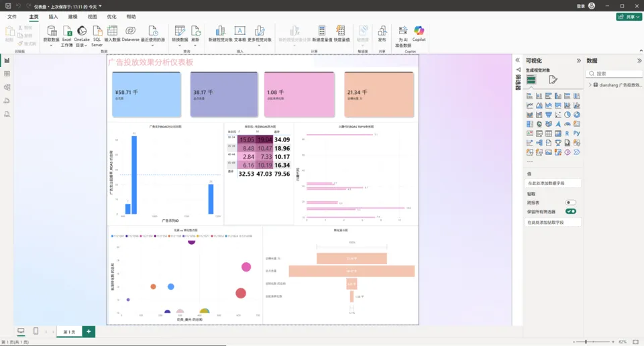Select the purple Power Apps visual icon

(x=568, y=152)
